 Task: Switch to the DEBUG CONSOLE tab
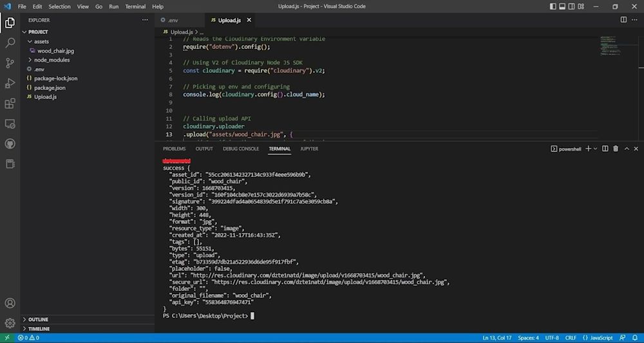[x=240, y=149]
